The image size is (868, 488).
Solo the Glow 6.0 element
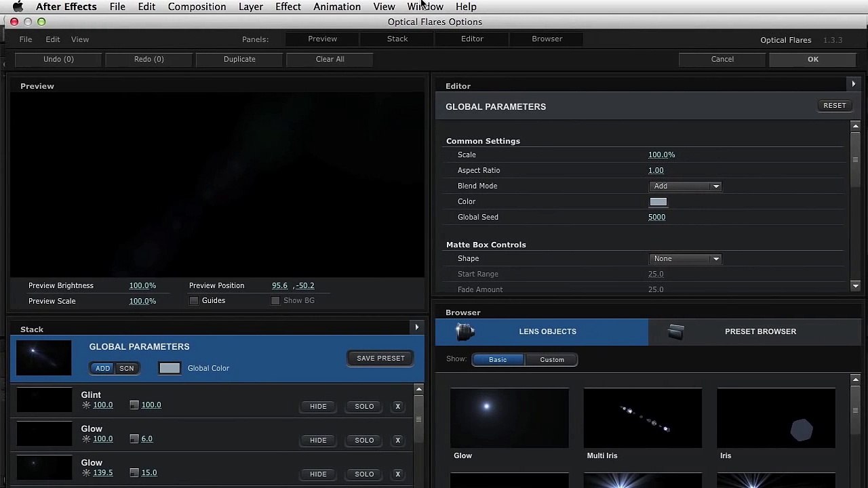[x=364, y=440]
